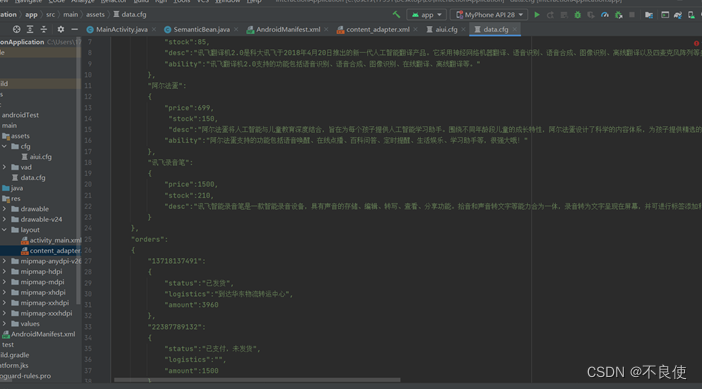Click the assets breadcrumb in navigation bar
Screen dimensions: 703x390
coord(95,15)
